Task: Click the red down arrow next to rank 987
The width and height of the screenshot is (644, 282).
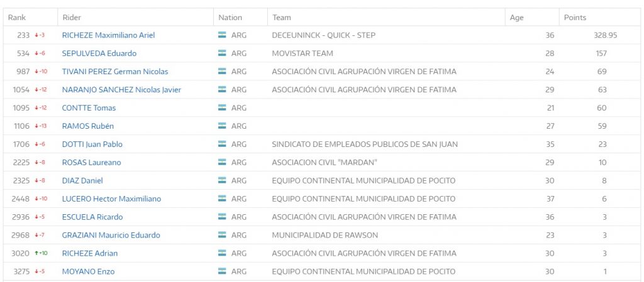Action: [x=36, y=72]
